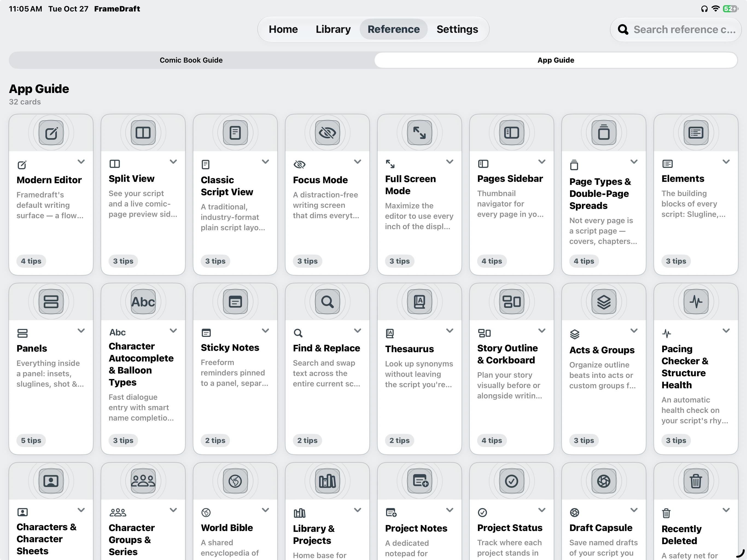Image resolution: width=747 pixels, height=560 pixels.
Task: Switch to the Comic Book Guide segment
Action: (x=191, y=60)
